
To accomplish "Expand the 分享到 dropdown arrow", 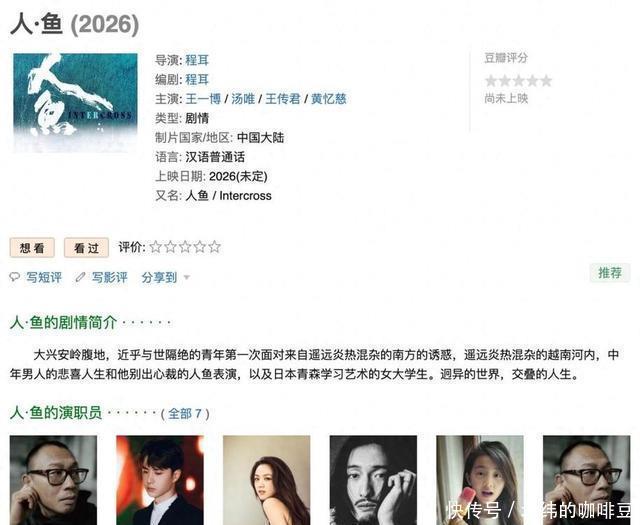I will point(187,278).
